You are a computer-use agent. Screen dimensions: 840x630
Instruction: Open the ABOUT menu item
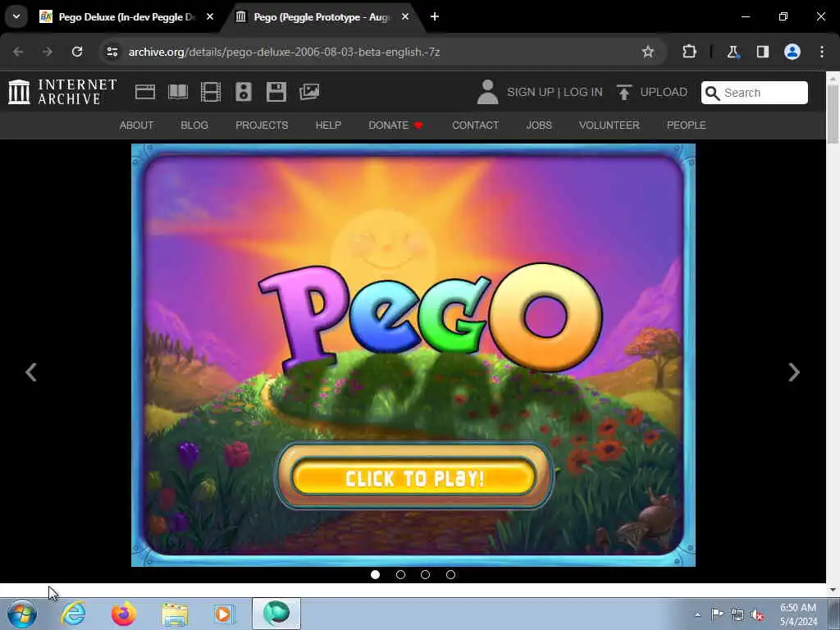[137, 125]
